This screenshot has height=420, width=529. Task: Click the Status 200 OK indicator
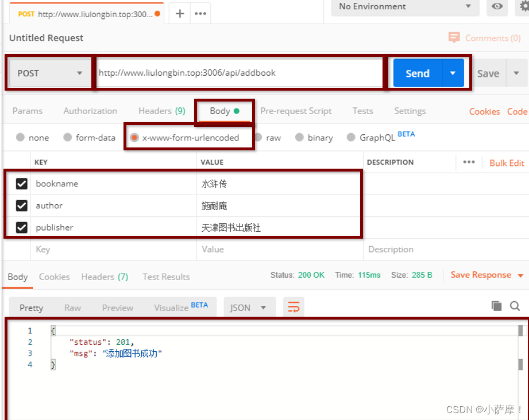pyautogui.click(x=297, y=275)
